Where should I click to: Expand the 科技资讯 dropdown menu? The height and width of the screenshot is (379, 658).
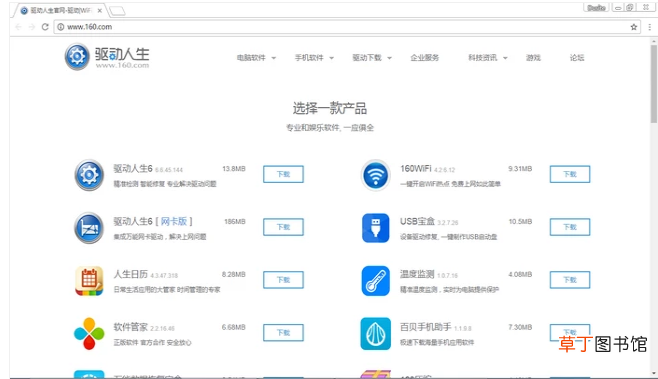coord(488,58)
